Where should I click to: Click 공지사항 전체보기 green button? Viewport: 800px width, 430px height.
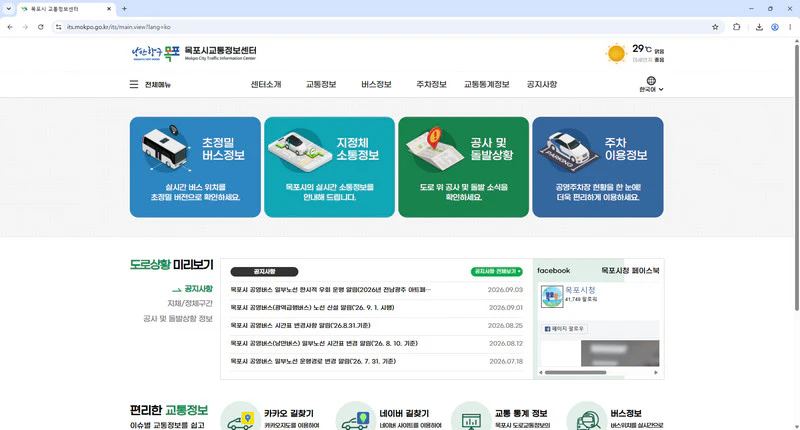point(496,271)
